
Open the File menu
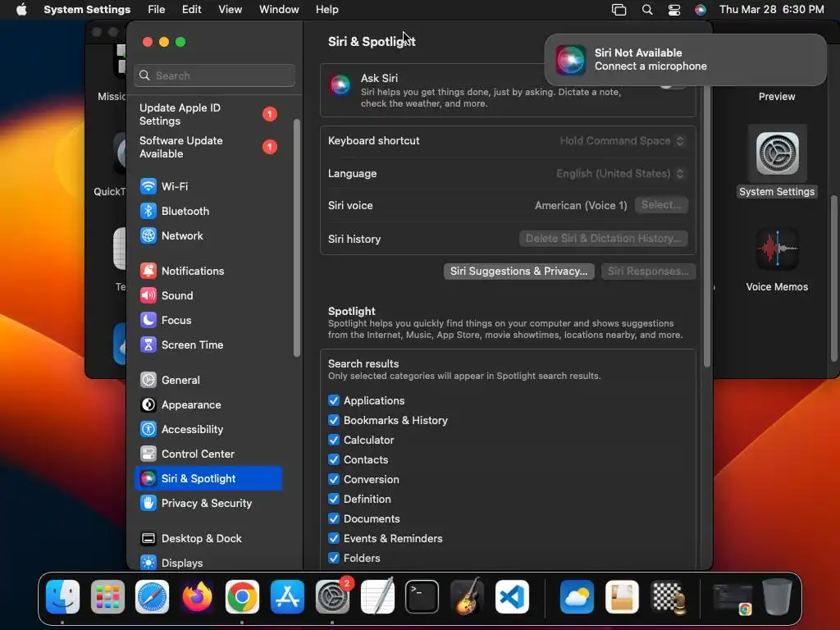157,10
